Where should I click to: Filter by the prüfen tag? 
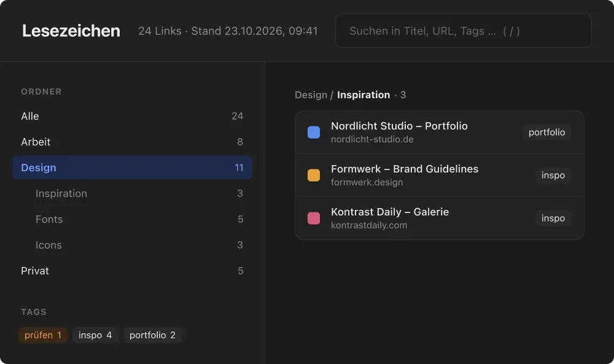43,335
